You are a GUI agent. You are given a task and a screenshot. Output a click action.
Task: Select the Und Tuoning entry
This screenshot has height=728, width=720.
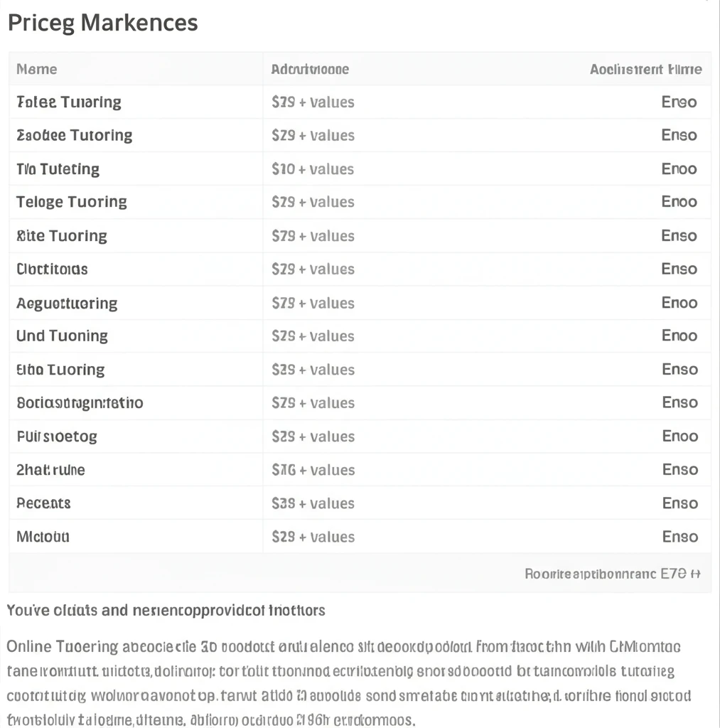(63, 336)
